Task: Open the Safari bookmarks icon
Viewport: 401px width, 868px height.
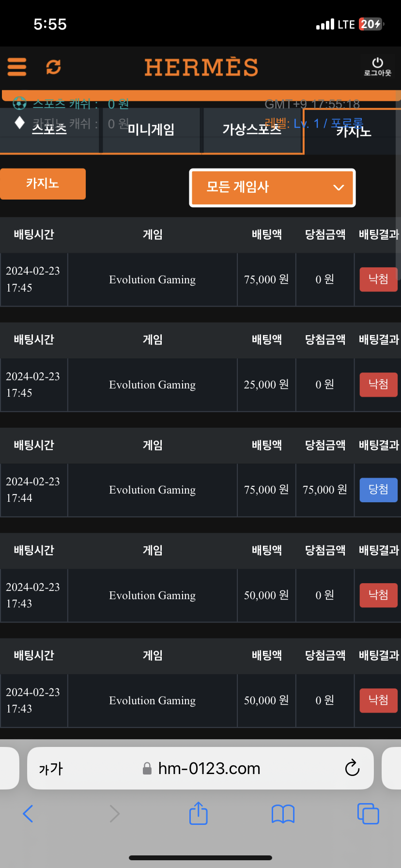Action: pos(283,814)
